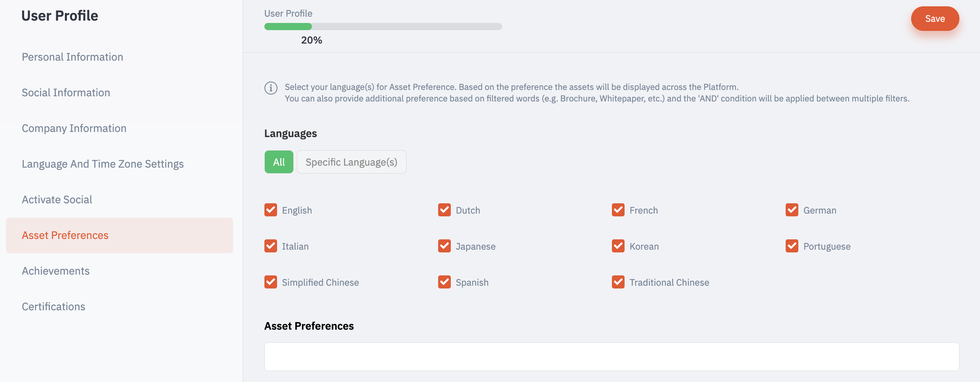Click the profile completion progress bar

tap(383, 27)
